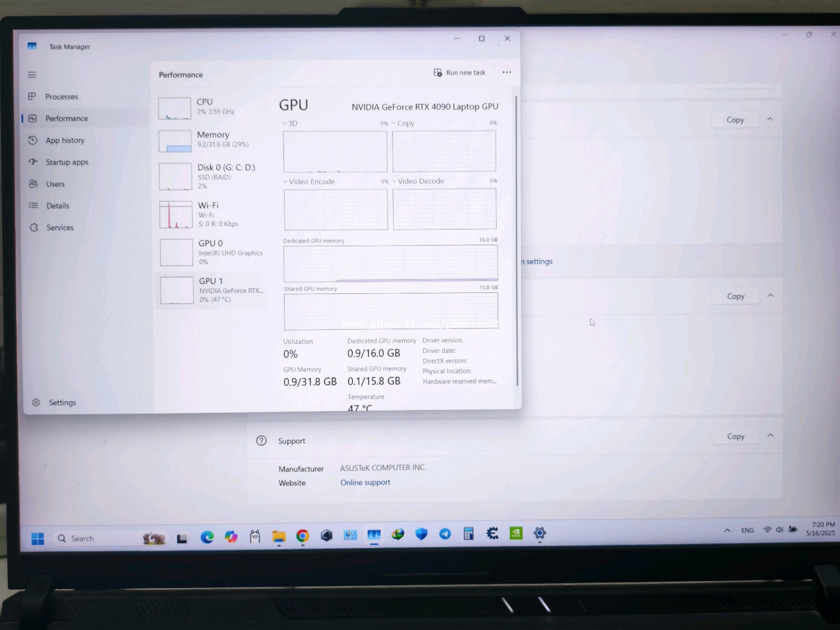Image resolution: width=840 pixels, height=630 pixels.
Task: Select GPU 1 NVIDIA GeForce RTX entry
Action: pos(211,290)
